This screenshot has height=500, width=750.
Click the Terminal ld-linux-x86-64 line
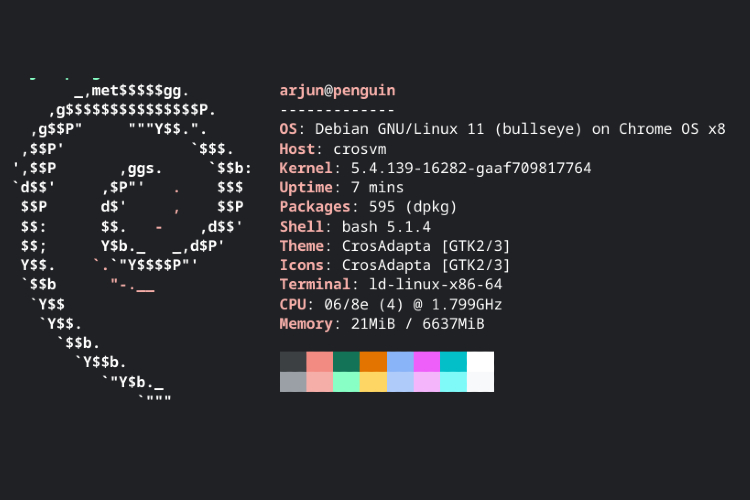coord(391,285)
